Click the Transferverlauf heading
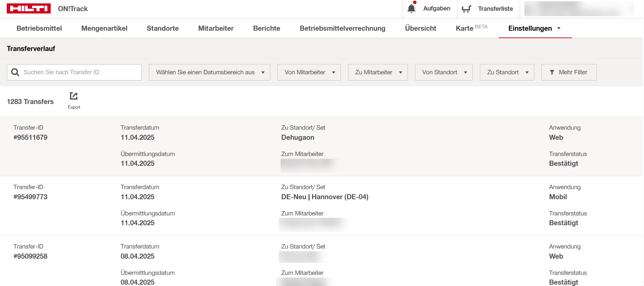Screen dimensions: 644x286 point(31,49)
